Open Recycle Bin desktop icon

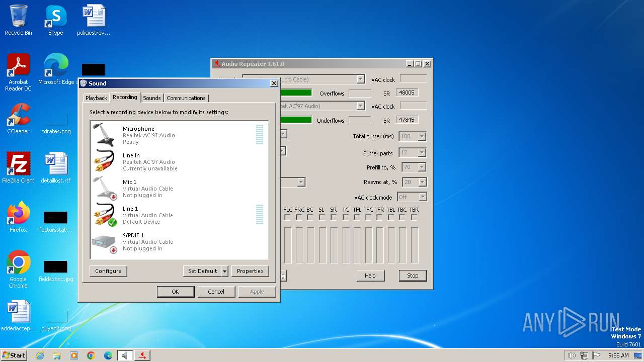[x=18, y=20]
